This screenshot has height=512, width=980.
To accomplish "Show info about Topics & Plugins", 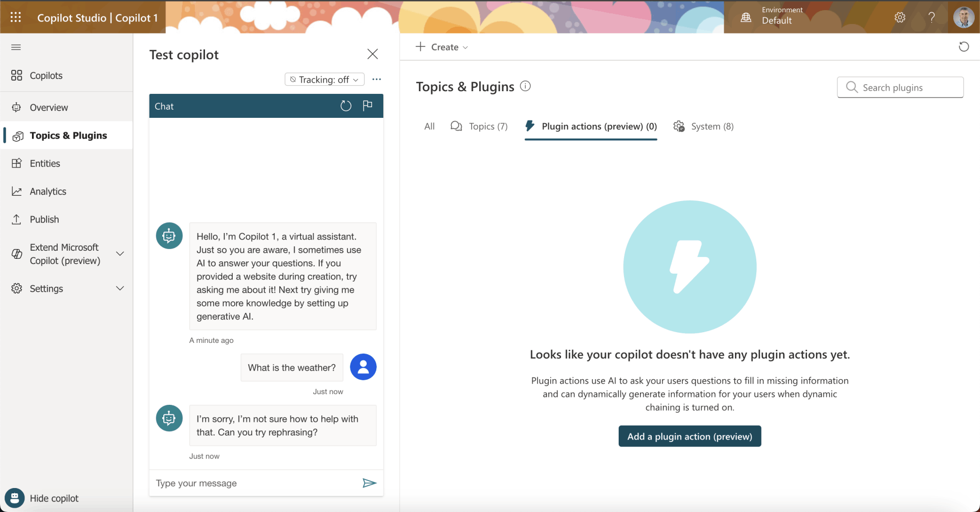I will 526,86.
